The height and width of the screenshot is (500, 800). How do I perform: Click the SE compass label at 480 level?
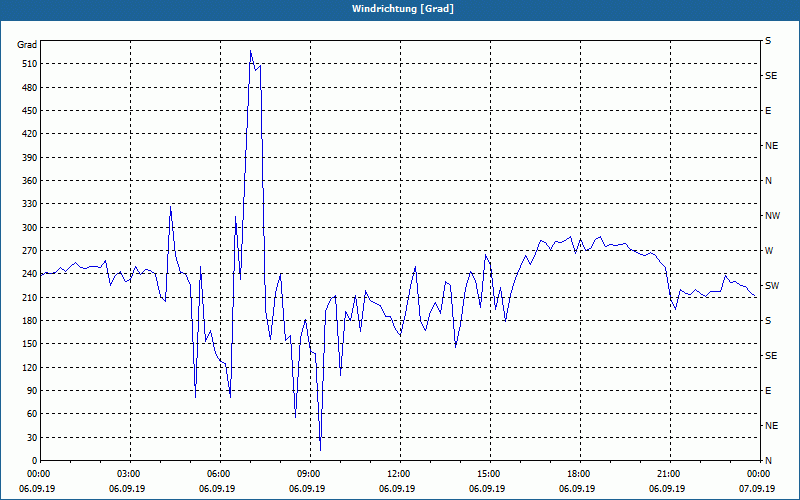coord(771,76)
